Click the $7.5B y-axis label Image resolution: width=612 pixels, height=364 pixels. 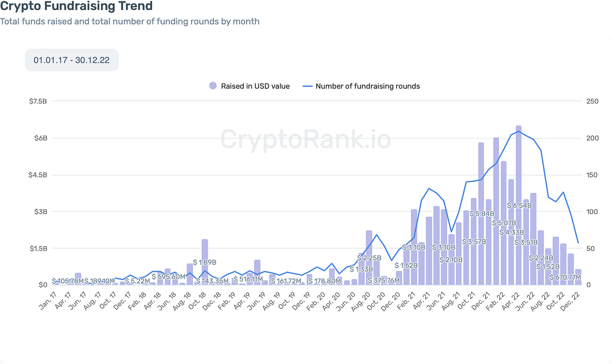click(x=38, y=101)
